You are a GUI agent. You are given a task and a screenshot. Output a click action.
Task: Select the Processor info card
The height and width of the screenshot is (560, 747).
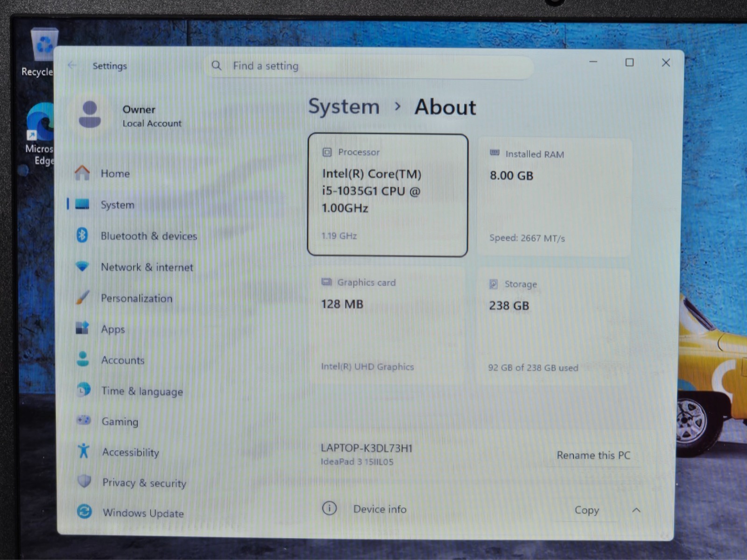pyautogui.click(x=388, y=195)
